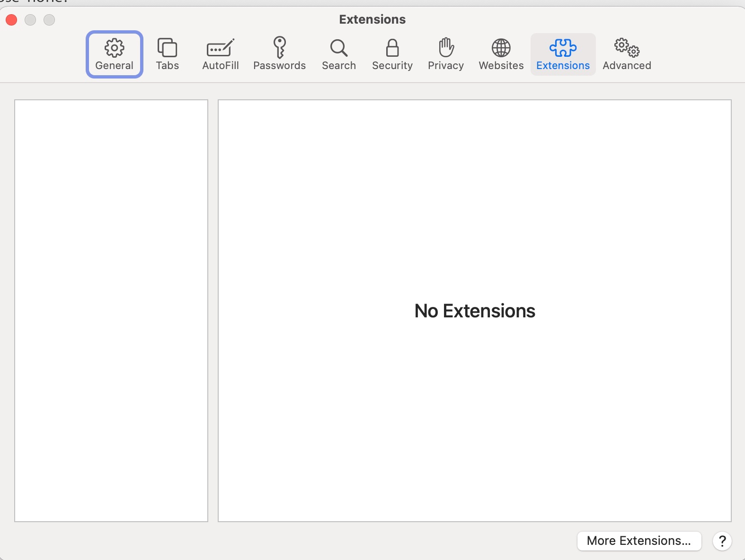The height and width of the screenshot is (560, 745).
Task: Select the Websites globe icon
Action: click(x=501, y=48)
